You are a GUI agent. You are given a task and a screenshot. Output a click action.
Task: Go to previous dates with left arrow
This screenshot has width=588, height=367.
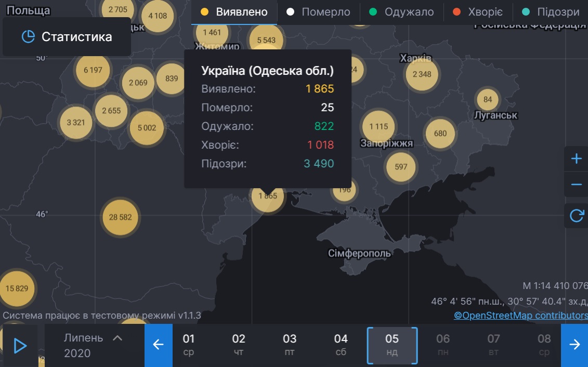pos(158,345)
